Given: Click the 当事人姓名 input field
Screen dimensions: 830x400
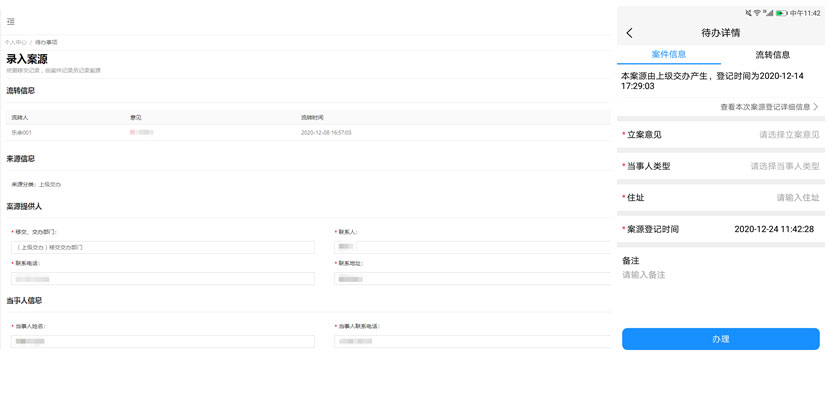Looking at the screenshot, I should [162, 341].
